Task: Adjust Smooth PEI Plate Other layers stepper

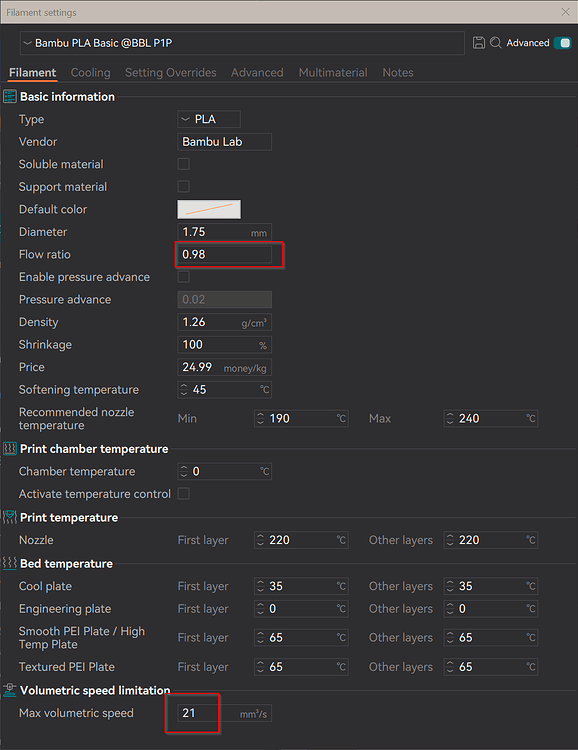Action: (450, 638)
